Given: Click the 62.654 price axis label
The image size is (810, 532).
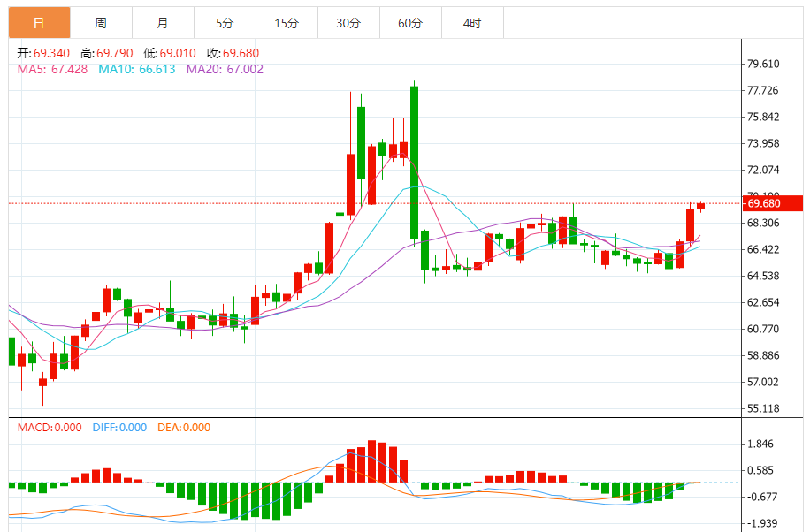Looking at the screenshot, I should click(x=763, y=302).
